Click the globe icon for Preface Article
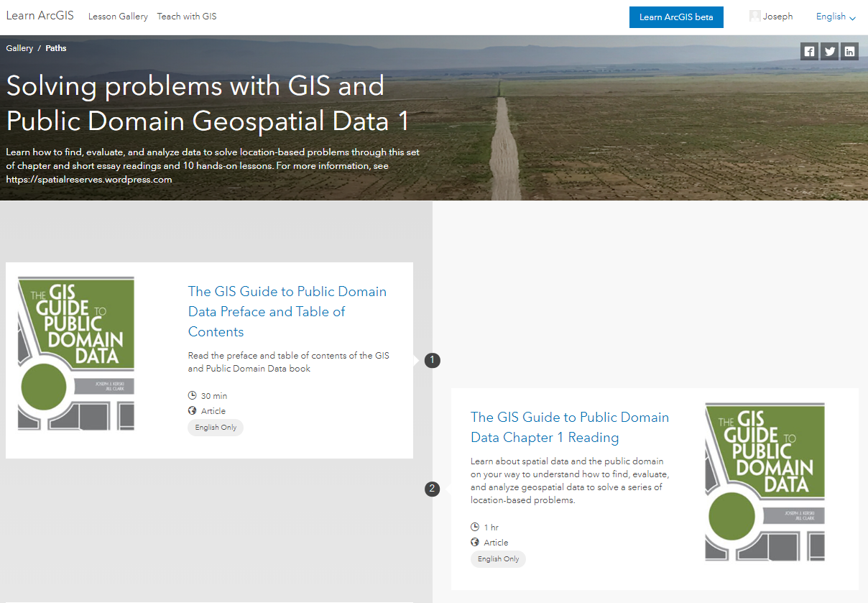The width and height of the screenshot is (868, 603). pos(192,410)
